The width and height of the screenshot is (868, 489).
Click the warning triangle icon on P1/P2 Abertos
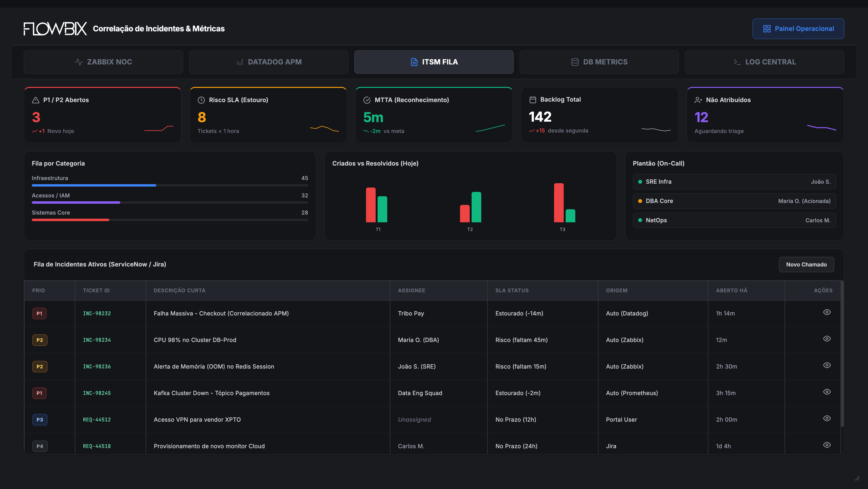pyautogui.click(x=35, y=100)
